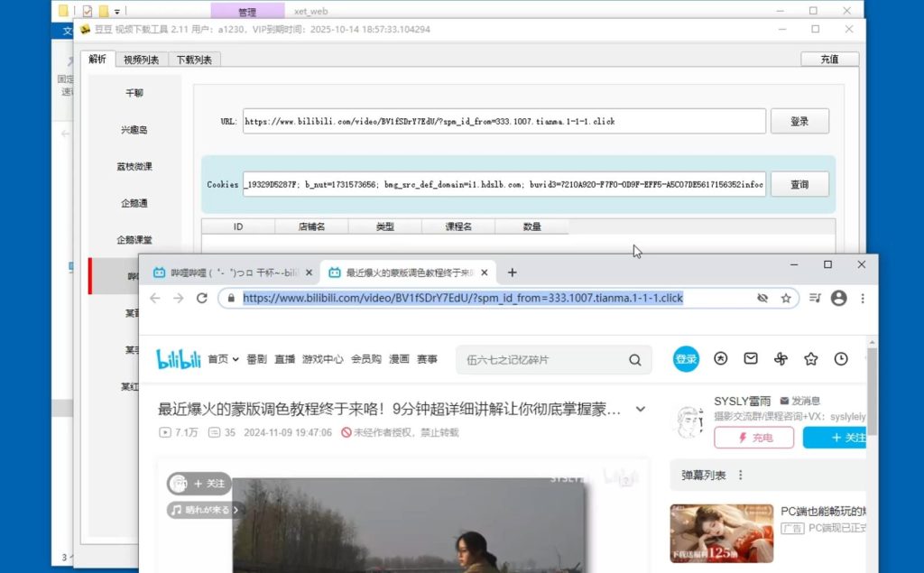Open the bilibili 大会员 icon

point(721,358)
